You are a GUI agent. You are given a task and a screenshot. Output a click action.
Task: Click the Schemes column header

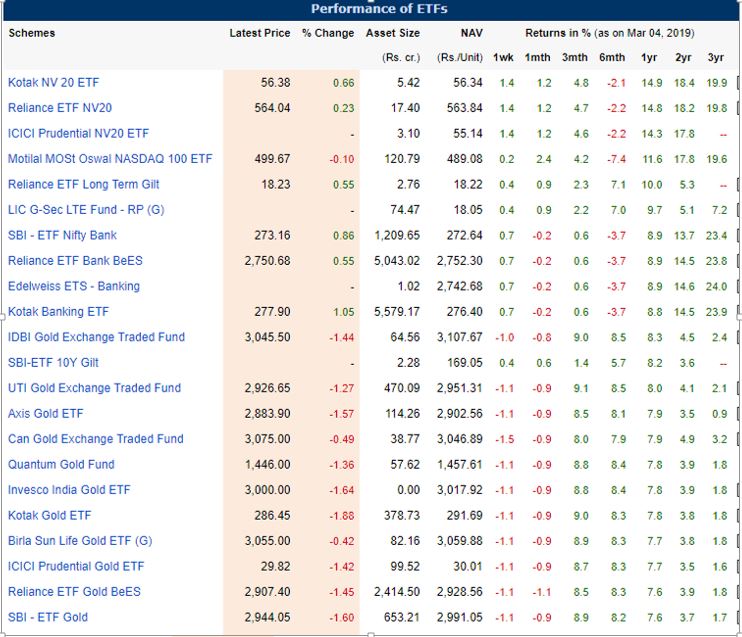click(x=32, y=33)
